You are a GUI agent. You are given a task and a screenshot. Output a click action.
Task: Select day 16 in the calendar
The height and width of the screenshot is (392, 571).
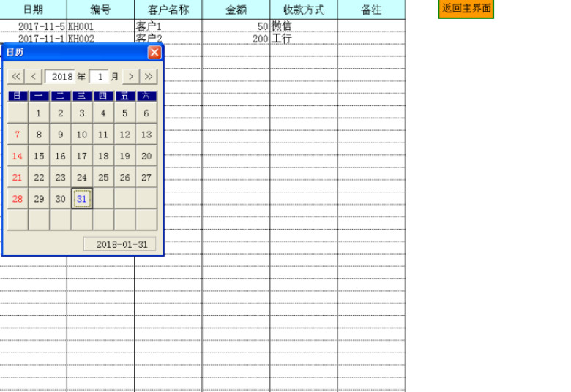60,156
